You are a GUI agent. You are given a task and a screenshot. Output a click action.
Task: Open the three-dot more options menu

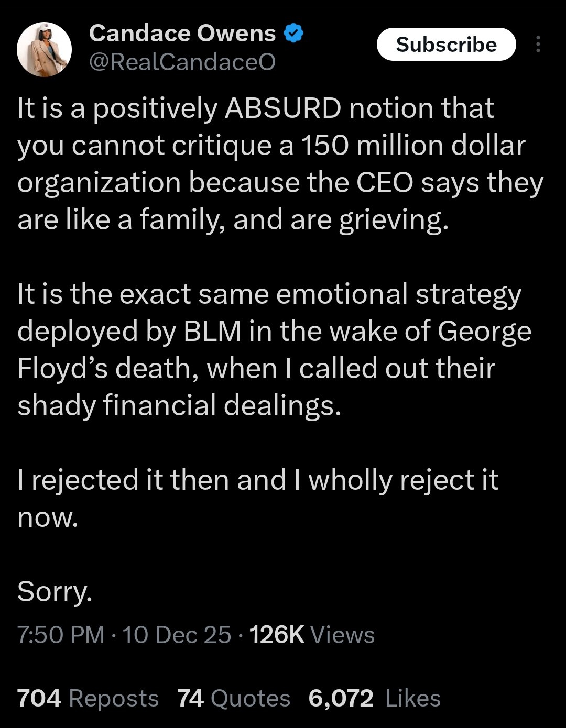pyautogui.click(x=538, y=45)
